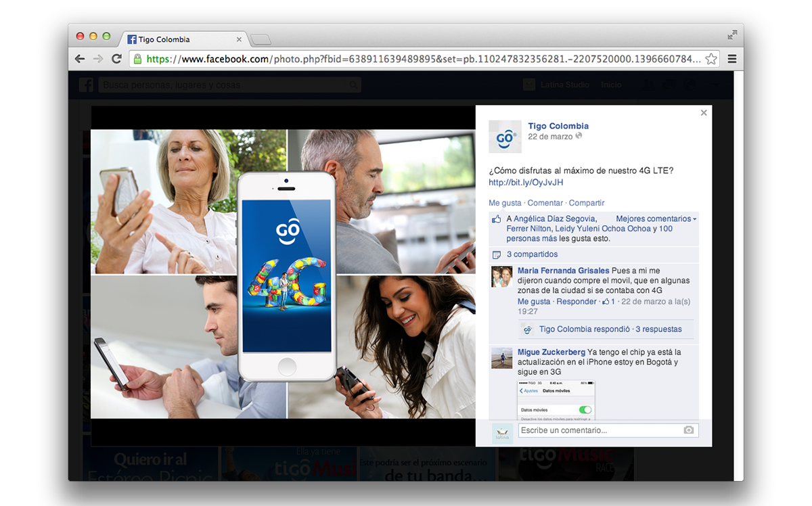Viewport: 812px width, 506px height.
Task: Click the main Tigo 4G photo
Action: 283,274
